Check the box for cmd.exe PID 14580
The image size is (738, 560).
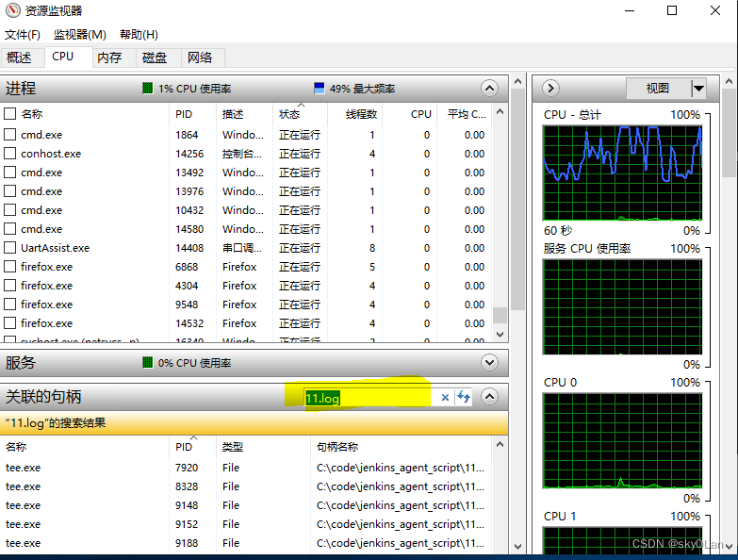point(9,229)
